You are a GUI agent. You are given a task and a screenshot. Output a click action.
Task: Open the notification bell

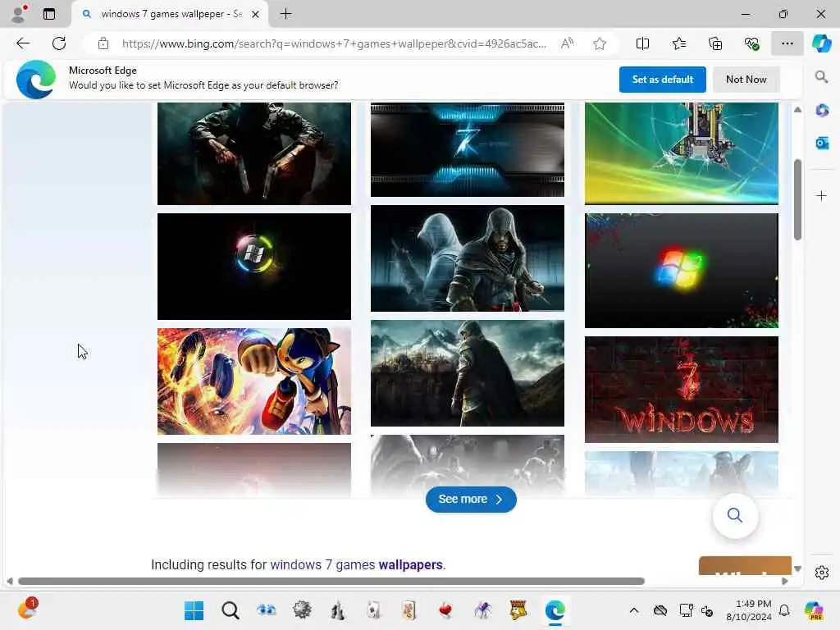[784, 610]
